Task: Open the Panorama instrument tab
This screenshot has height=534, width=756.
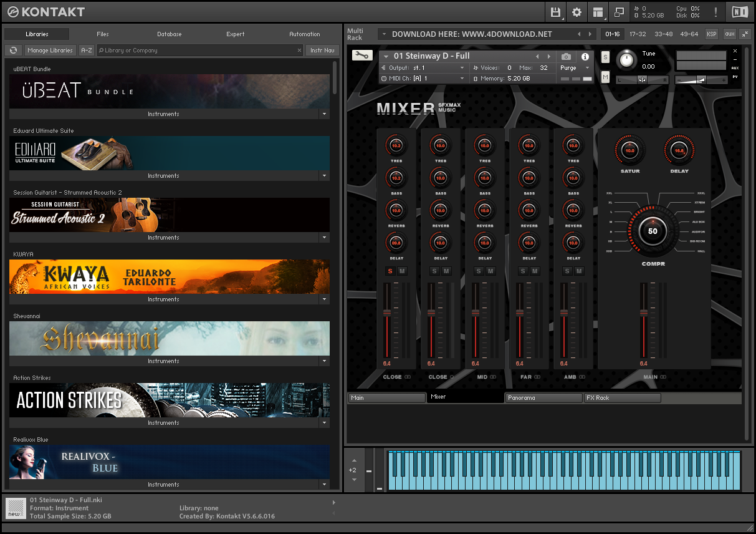Action: [543, 397]
